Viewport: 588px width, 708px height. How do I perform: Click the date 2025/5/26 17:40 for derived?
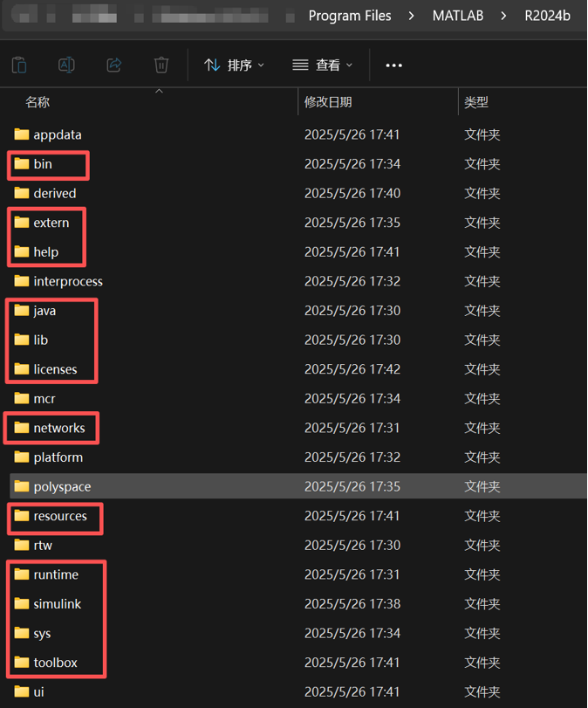pos(352,193)
